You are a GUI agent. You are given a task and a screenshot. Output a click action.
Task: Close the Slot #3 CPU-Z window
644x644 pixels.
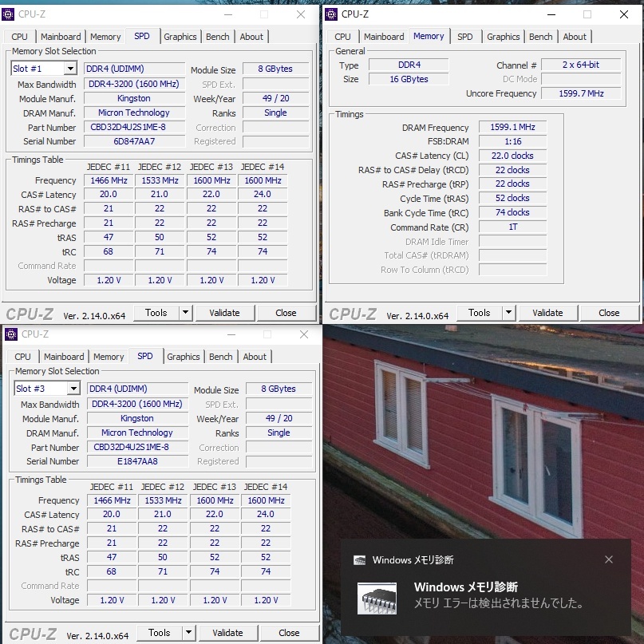(304, 334)
